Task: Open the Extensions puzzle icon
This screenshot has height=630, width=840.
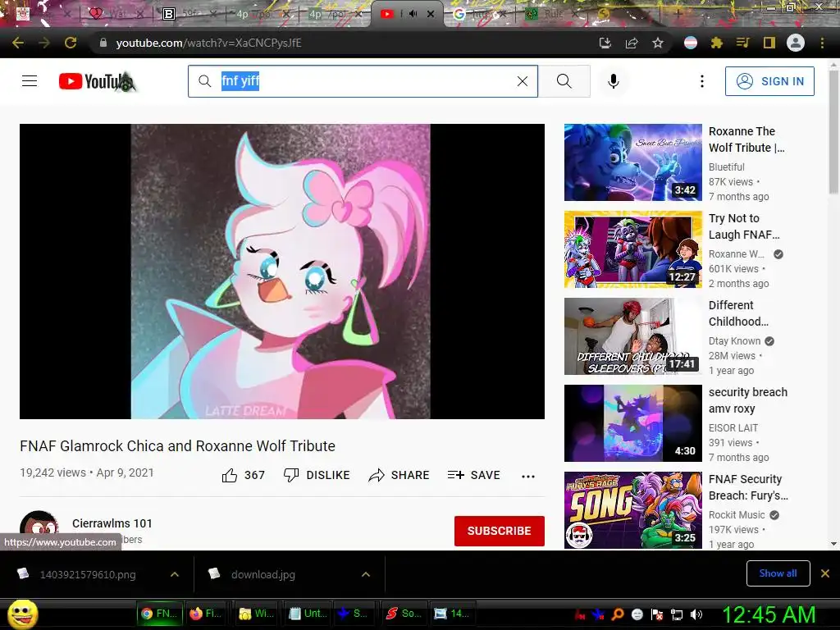Action: tap(717, 43)
